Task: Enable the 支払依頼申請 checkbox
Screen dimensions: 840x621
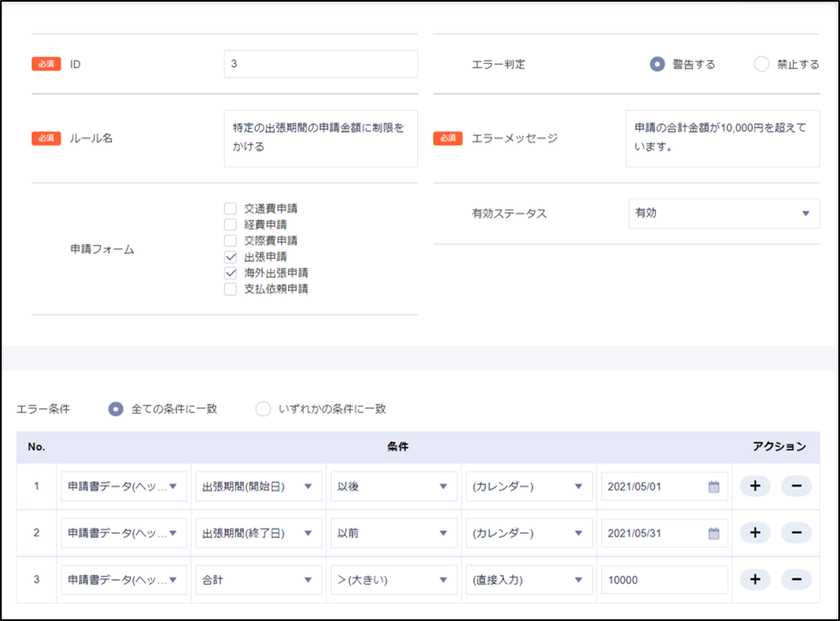Action: [230, 289]
